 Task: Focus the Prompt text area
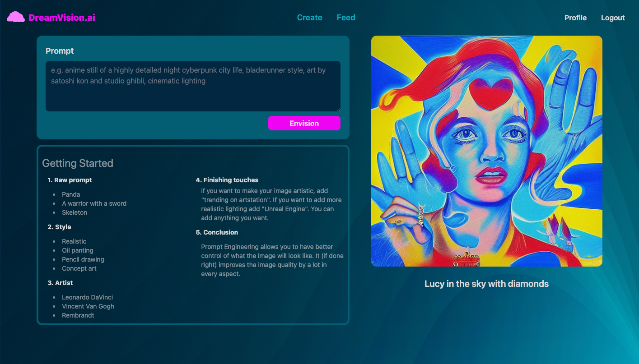[193, 86]
